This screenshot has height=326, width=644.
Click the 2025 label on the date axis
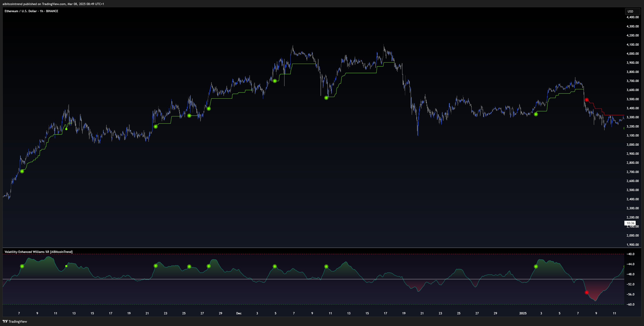point(523,313)
